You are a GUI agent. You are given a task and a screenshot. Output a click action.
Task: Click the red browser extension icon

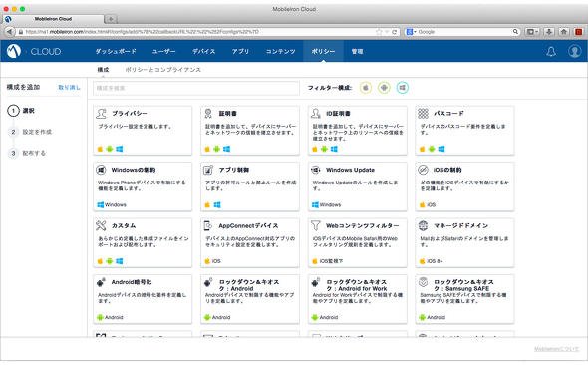579,32
